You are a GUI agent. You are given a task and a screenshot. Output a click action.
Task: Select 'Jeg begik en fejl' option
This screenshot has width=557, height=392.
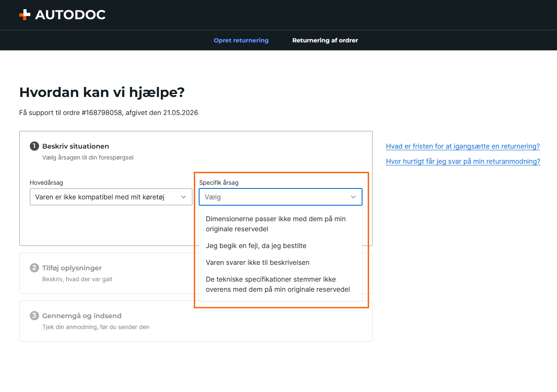point(280,246)
